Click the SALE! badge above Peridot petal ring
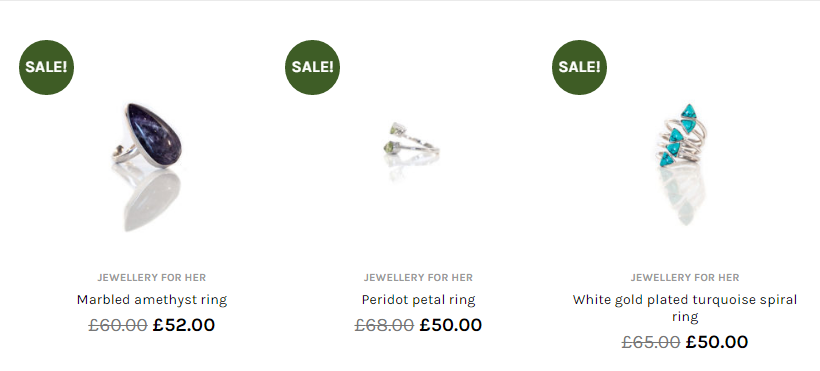 point(313,68)
